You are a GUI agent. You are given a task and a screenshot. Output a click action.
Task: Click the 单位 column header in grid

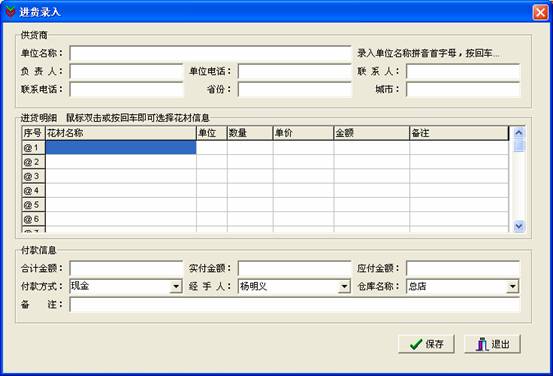point(212,133)
